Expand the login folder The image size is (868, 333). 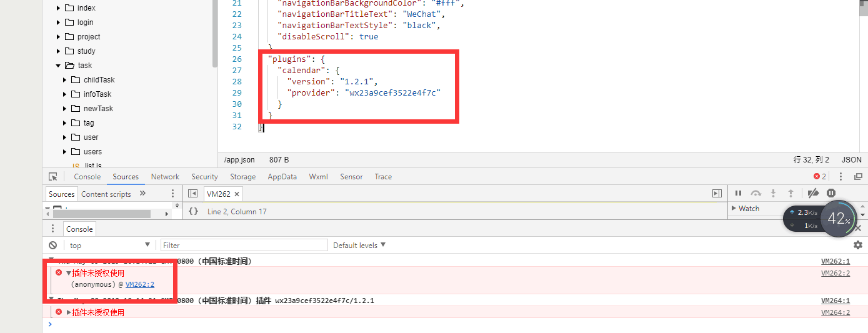coord(59,22)
